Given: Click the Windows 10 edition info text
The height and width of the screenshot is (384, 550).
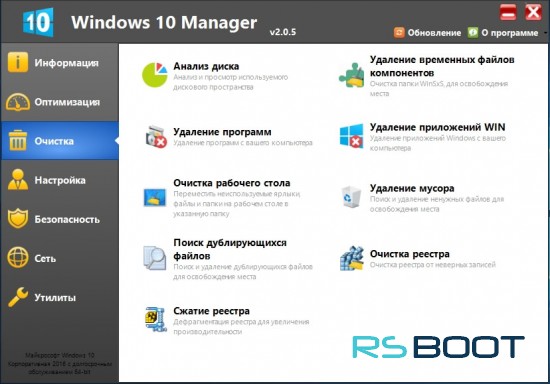Looking at the screenshot, I should pos(60,364).
